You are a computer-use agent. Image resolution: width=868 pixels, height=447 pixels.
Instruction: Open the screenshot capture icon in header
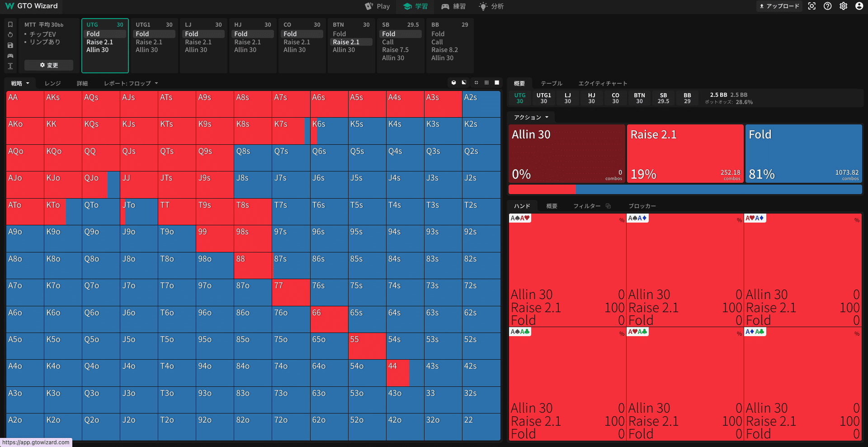812,6
